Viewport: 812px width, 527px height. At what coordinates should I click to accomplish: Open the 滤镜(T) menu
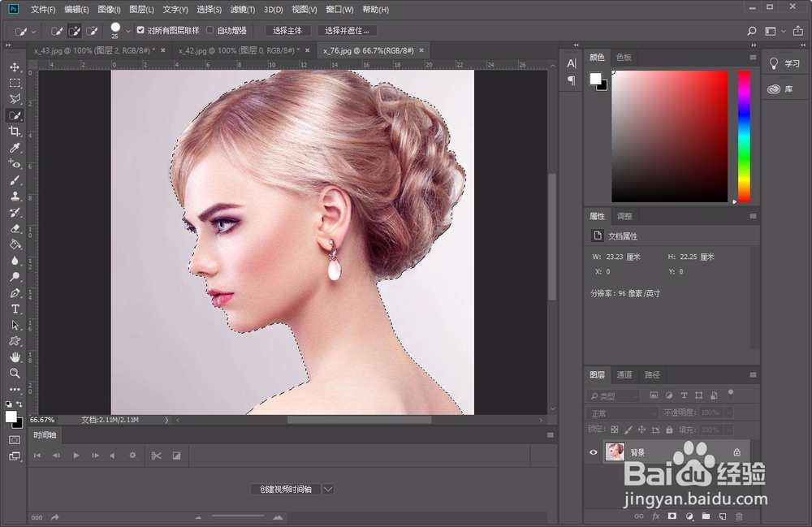[242, 9]
